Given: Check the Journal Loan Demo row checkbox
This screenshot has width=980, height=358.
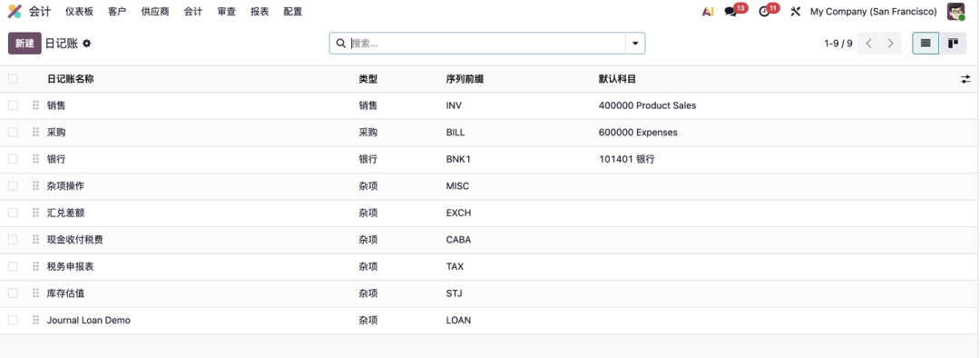Looking at the screenshot, I should [13, 321].
